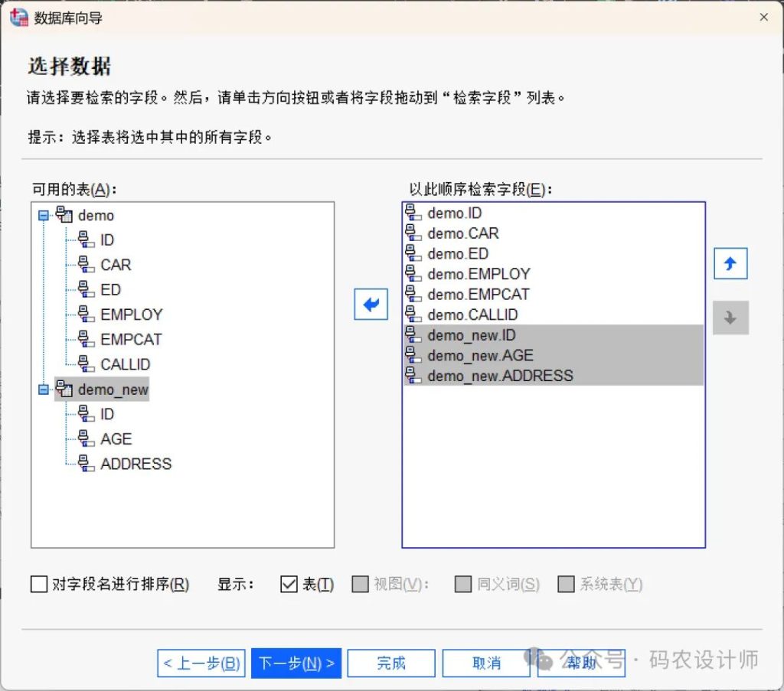
Task: Collapse the demo_new table tree node
Action: point(44,390)
